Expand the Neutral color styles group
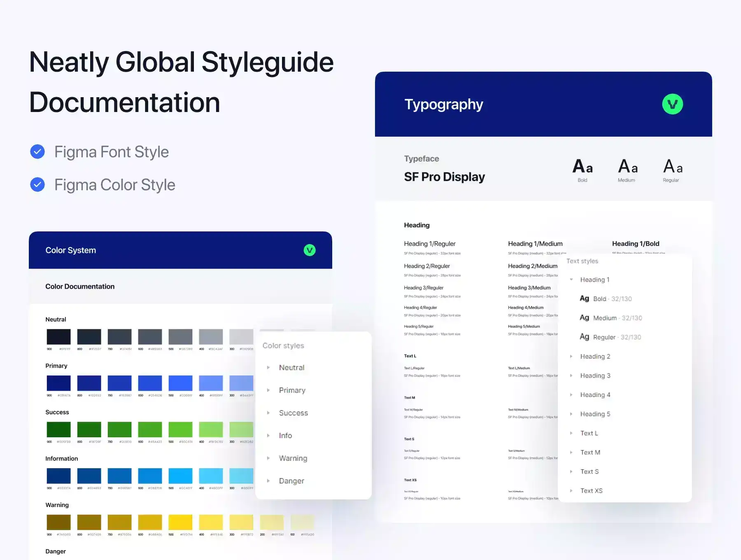Image resolution: width=741 pixels, height=560 pixels. [268, 368]
